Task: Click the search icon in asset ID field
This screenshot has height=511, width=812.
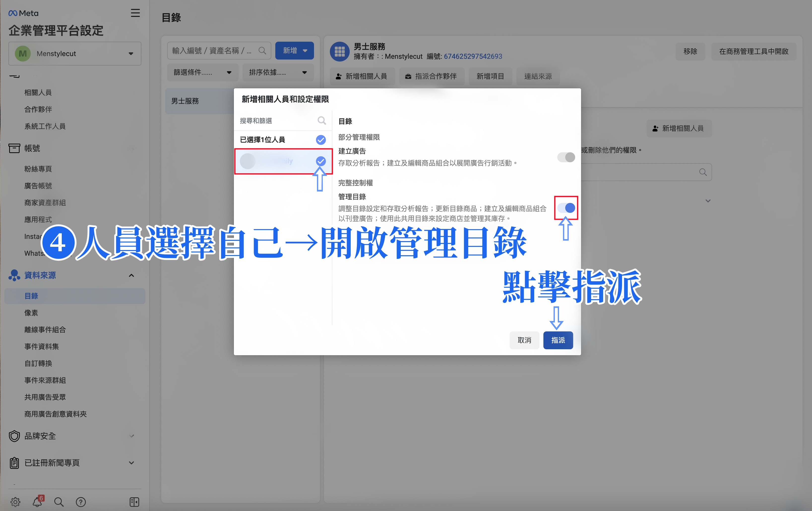Action: (x=262, y=51)
